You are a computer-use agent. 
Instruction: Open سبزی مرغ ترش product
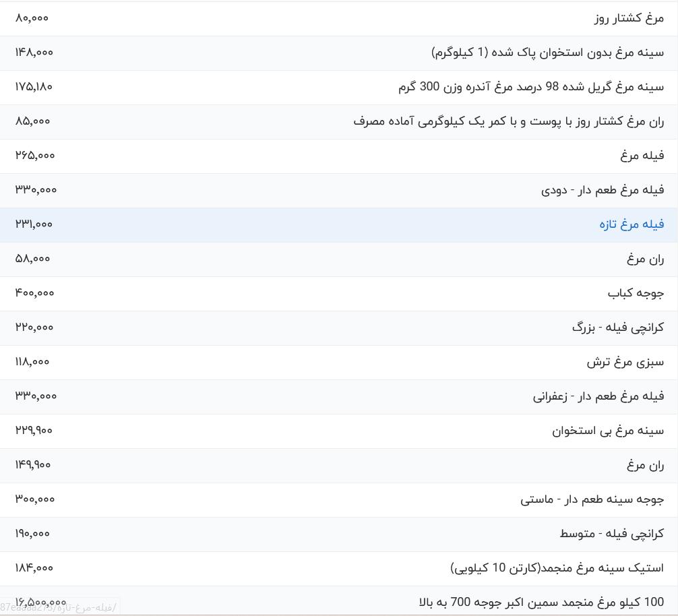pos(625,362)
